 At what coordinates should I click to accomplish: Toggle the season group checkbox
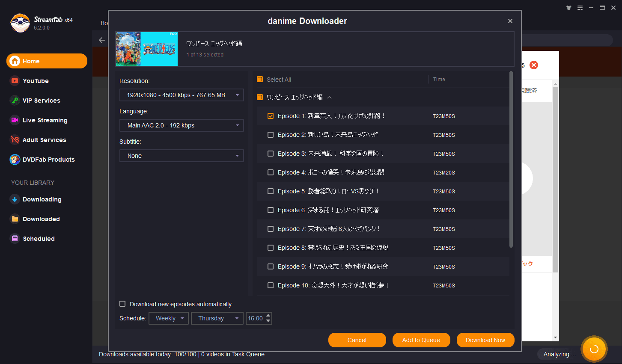[x=260, y=97]
